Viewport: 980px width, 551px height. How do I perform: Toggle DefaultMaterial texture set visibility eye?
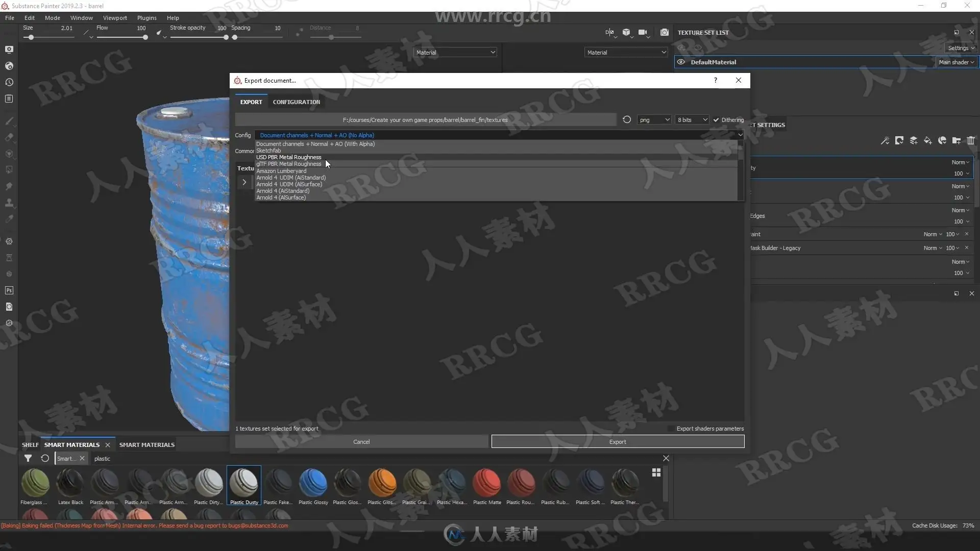681,62
